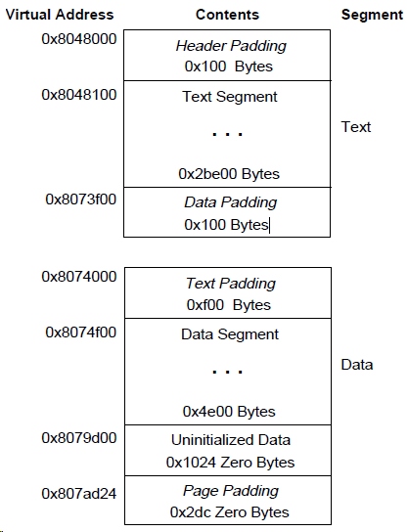The width and height of the screenshot is (408, 532).
Task: Click the Virtual Address column header
Action: [60, 15]
